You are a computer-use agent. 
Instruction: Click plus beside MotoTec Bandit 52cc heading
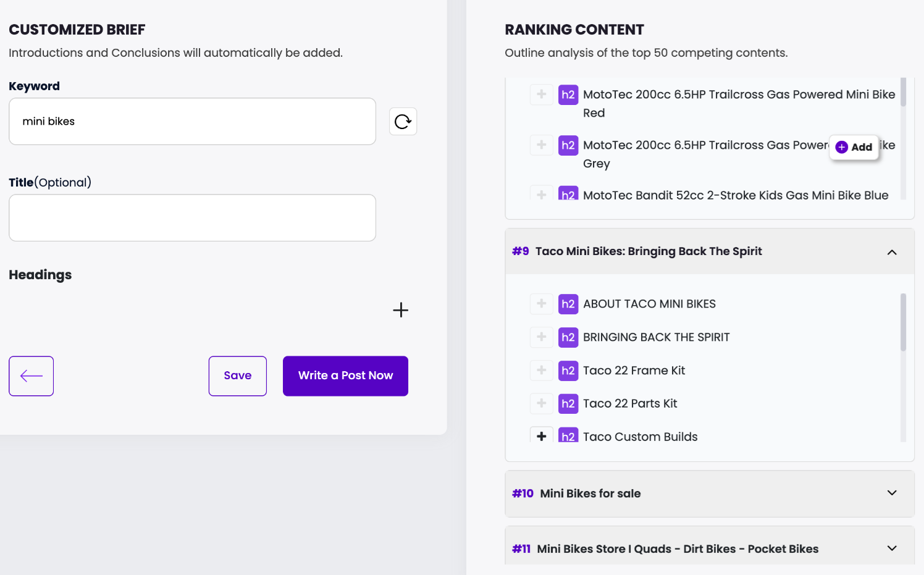[541, 195]
